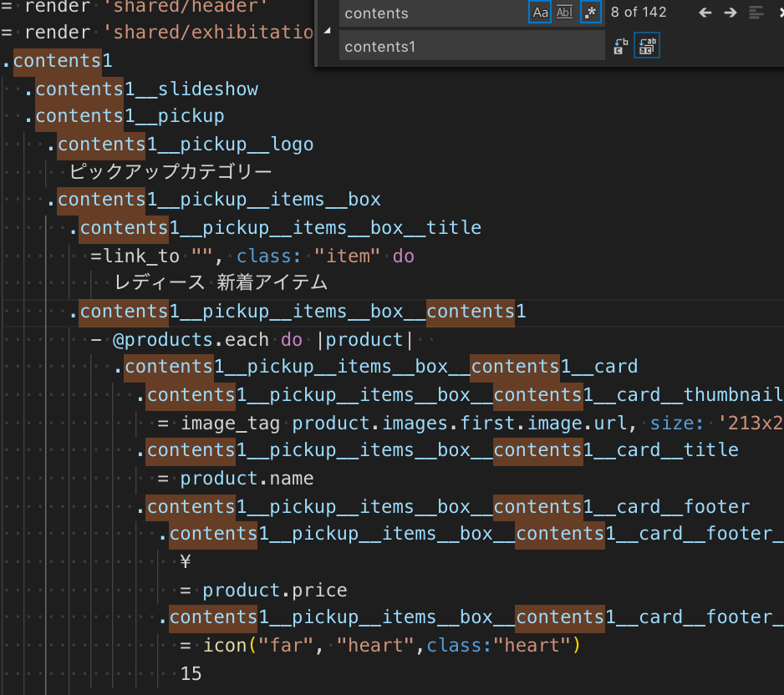
Task: Toggle Use Regular Expression option
Action: pyautogui.click(x=590, y=12)
